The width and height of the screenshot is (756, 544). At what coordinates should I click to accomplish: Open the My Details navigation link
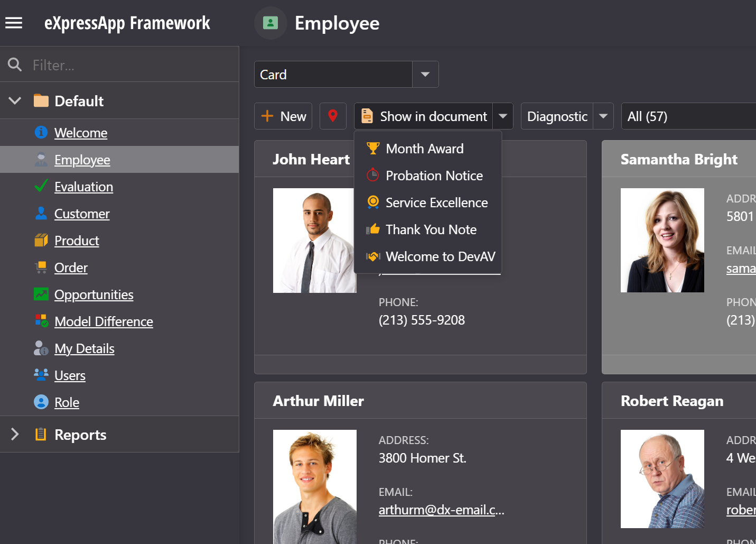pos(85,348)
